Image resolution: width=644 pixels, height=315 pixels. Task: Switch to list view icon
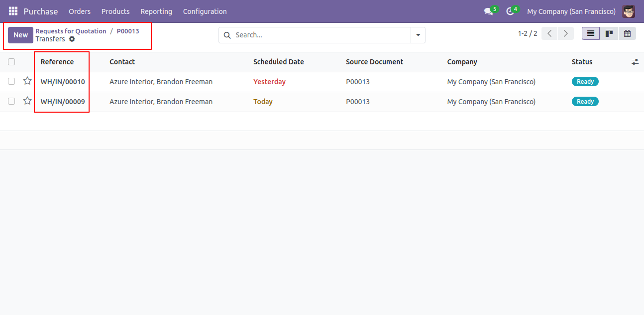coord(591,33)
